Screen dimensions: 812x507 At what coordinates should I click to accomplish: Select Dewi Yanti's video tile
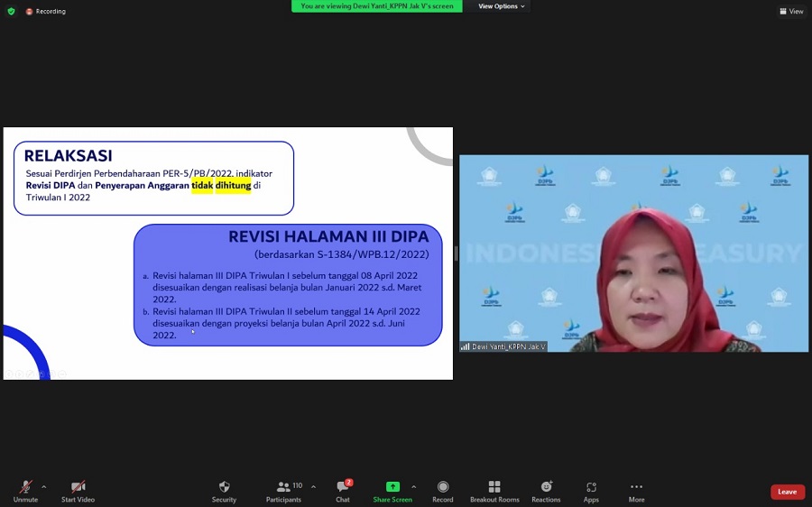(x=633, y=253)
